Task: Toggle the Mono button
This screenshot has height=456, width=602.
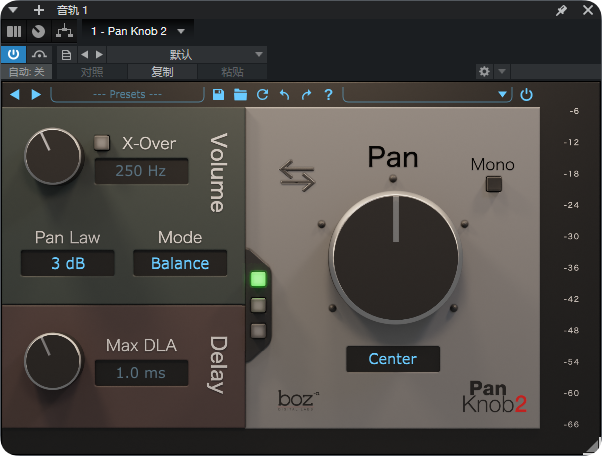Action: pos(494,184)
